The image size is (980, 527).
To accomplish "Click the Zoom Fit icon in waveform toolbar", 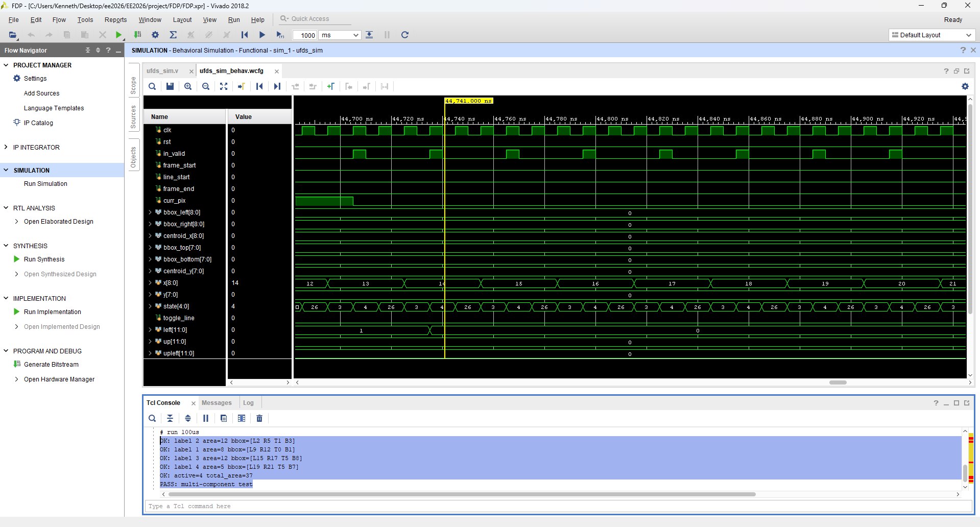I will click(224, 86).
